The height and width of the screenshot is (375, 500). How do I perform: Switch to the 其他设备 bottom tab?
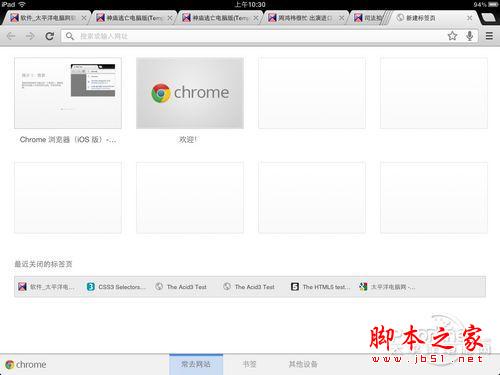coord(303,364)
